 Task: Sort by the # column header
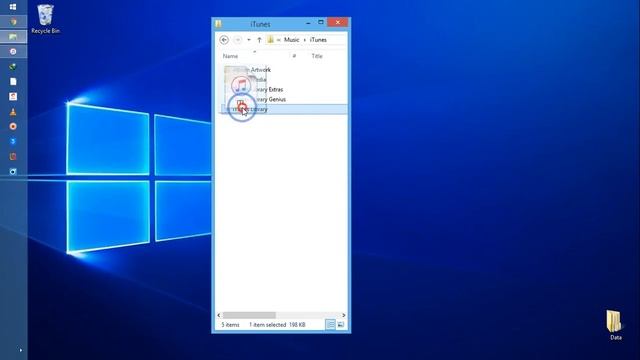pyautogui.click(x=294, y=56)
